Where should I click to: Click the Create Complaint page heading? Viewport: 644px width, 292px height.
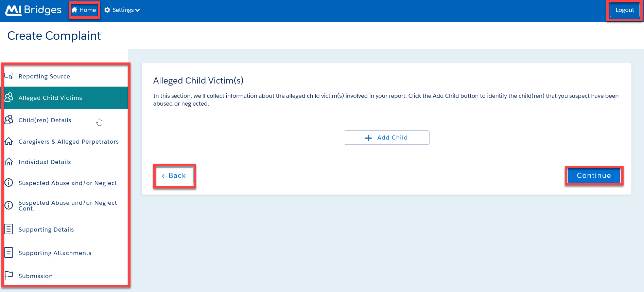pos(54,36)
